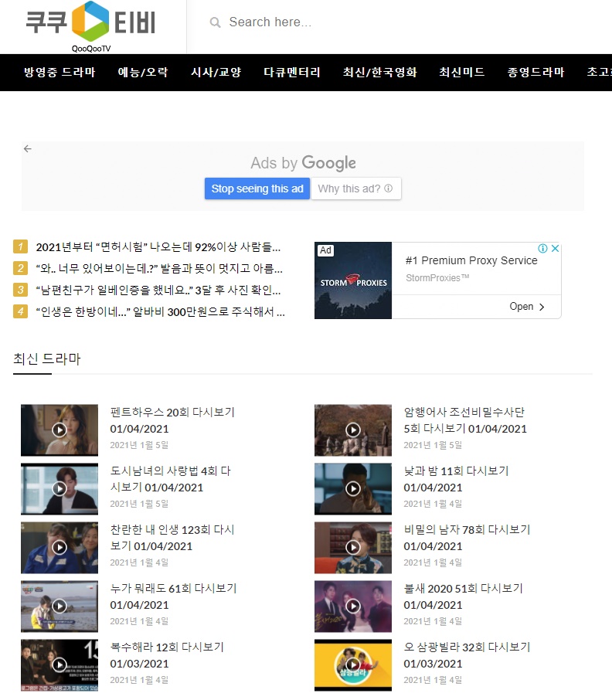Click the ad info icon
The width and height of the screenshot is (612, 700).
(x=542, y=248)
